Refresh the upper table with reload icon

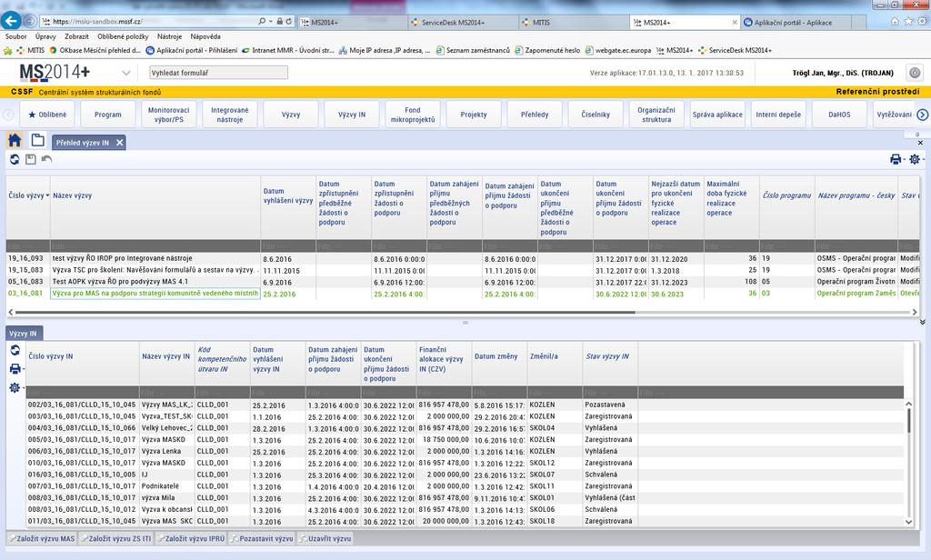[15, 159]
